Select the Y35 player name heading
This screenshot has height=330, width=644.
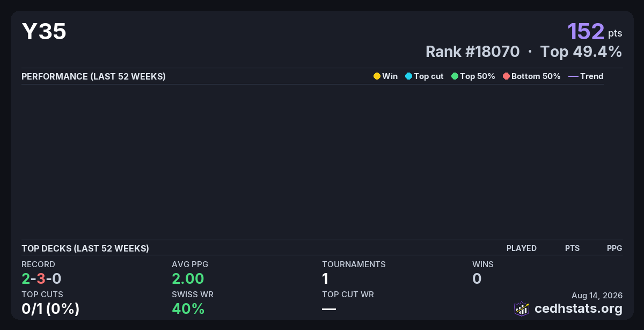(x=44, y=32)
